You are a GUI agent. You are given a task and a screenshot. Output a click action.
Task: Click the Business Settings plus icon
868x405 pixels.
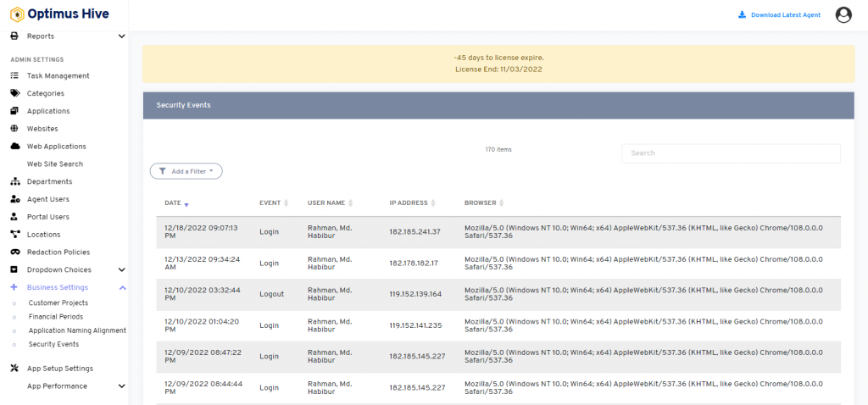(x=14, y=288)
